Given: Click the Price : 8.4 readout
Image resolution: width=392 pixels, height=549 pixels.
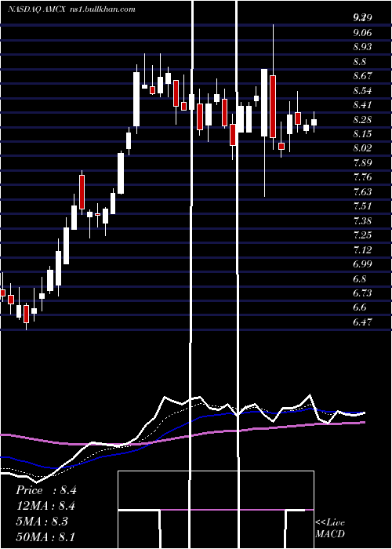Looking at the screenshot, I should [45, 491].
